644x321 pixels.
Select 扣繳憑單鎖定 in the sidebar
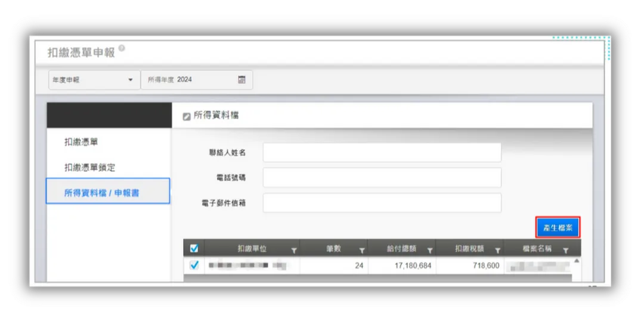coord(89,168)
